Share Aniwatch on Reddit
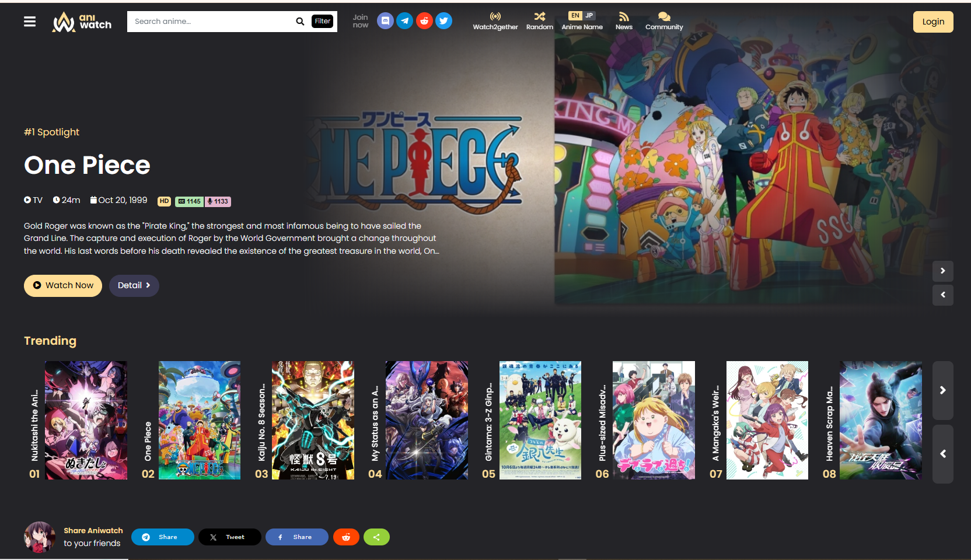 pyautogui.click(x=346, y=537)
